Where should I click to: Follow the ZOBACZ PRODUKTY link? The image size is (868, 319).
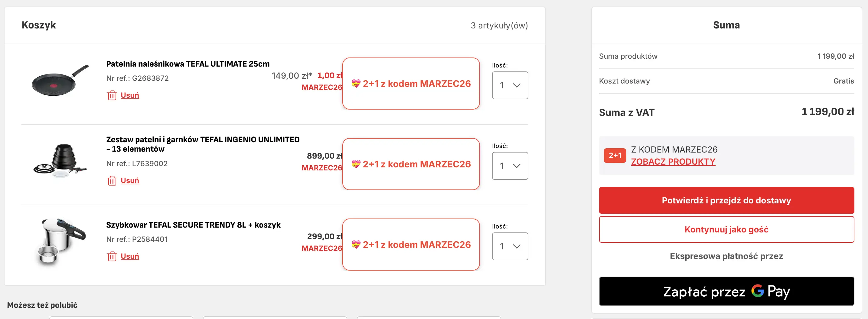point(673,162)
